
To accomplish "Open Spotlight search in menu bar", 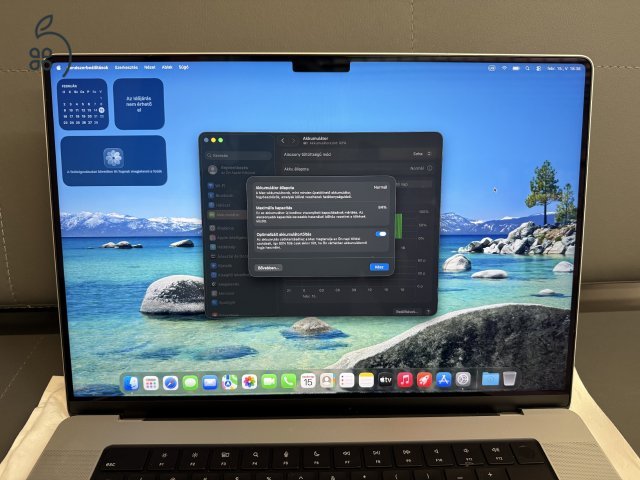I will (528, 69).
